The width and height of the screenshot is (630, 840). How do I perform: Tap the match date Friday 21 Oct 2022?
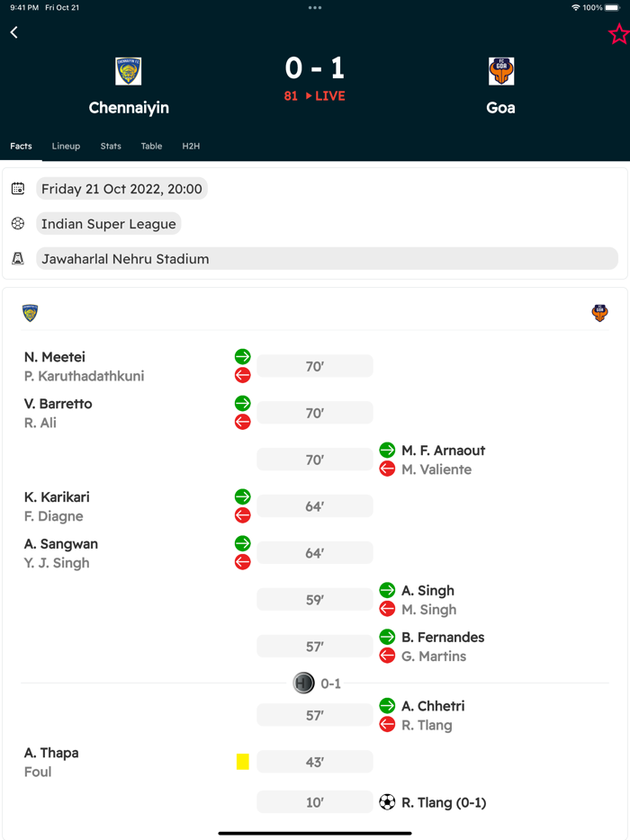pos(121,189)
